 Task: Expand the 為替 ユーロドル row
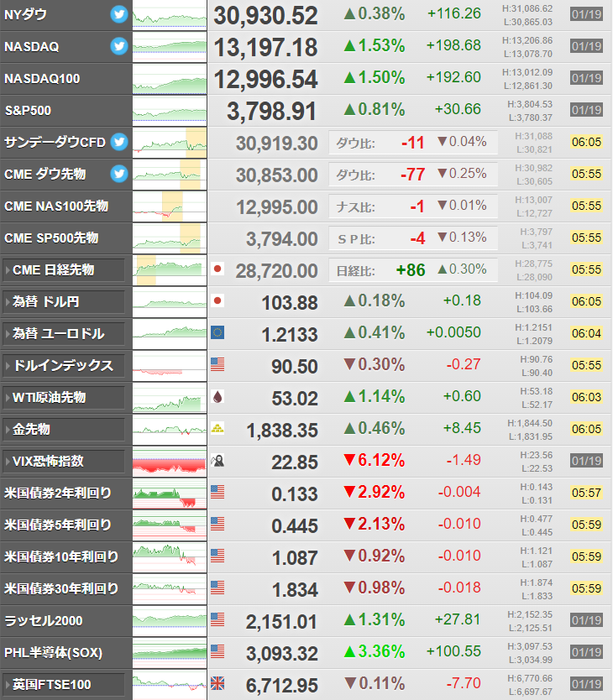64,334
